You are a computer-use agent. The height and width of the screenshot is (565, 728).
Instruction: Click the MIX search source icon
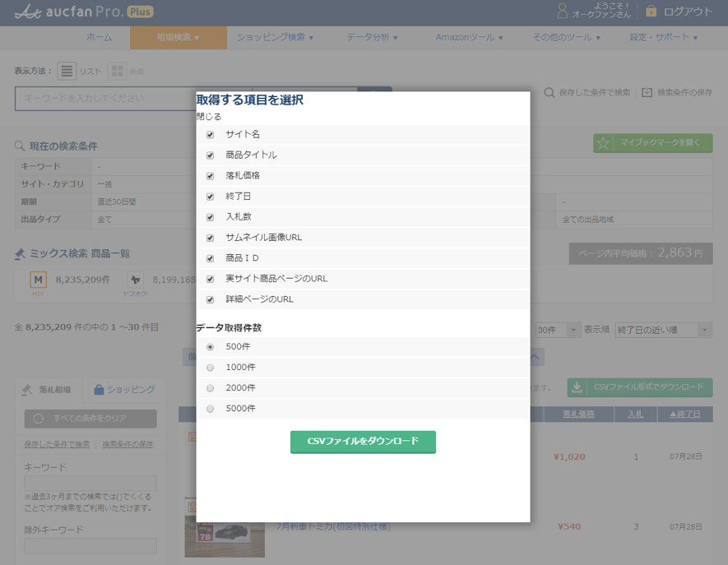[38, 280]
